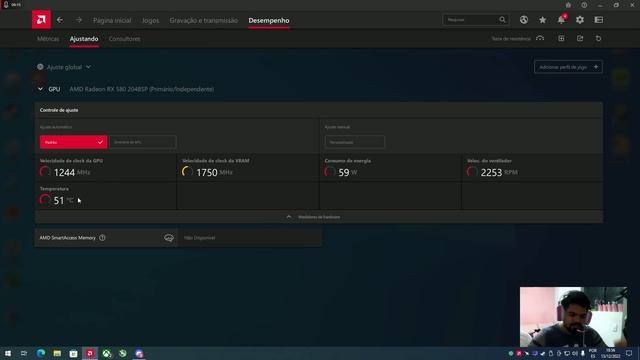640x360 pixels.
Task: Click the SmartAccess Memory help icon
Action: point(102,238)
